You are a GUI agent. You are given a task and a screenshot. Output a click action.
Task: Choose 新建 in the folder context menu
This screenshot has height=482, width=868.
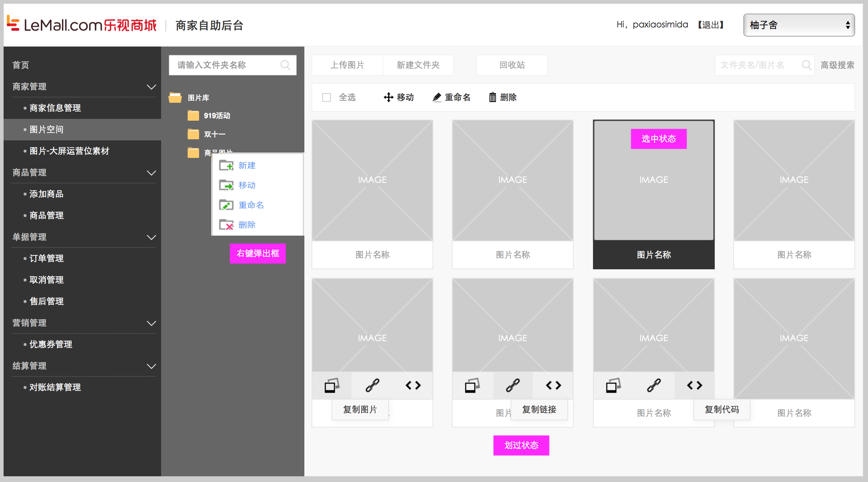(x=247, y=165)
